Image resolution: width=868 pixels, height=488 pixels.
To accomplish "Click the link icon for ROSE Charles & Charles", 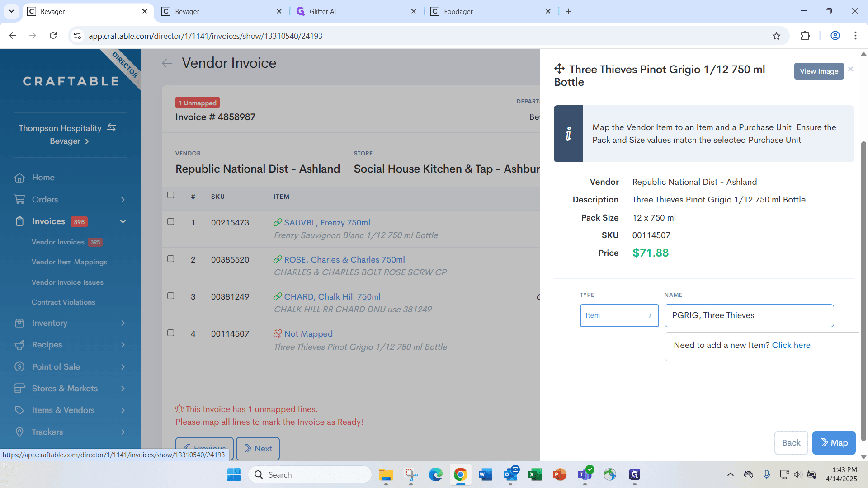I will tap(278, 259).
